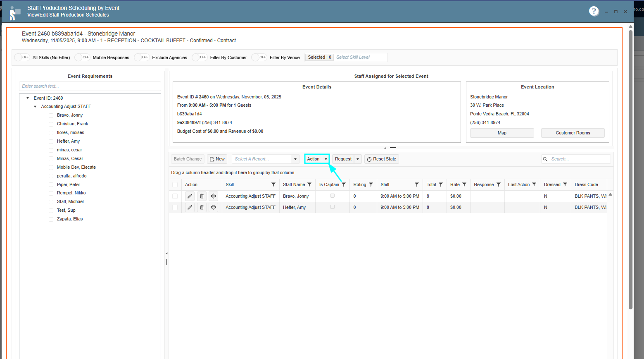
Task: Click the Customer Rooms button
Action: click(x=573, y=133)
